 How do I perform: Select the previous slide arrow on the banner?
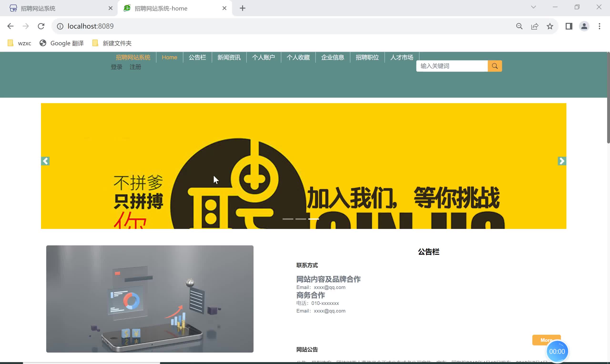click(45, 161)
